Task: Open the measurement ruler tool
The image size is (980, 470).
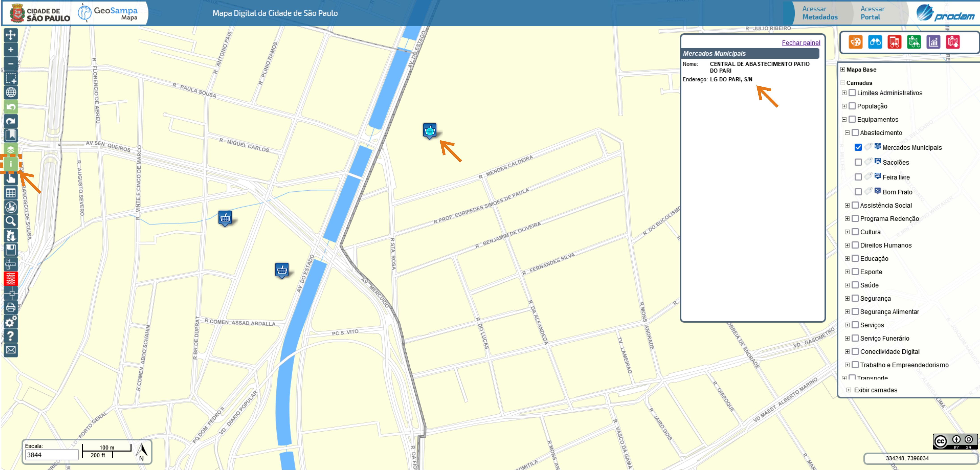Action: [11, 264]
